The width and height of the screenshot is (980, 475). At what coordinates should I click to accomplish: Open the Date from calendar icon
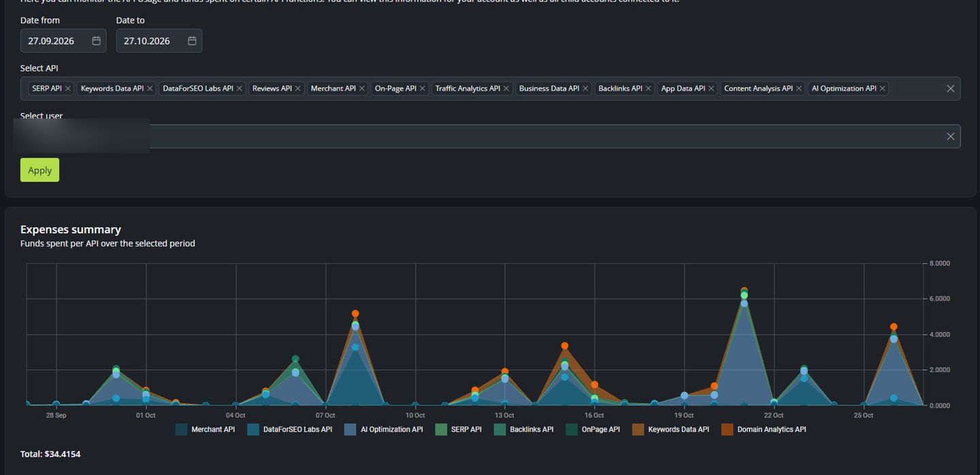pos(96,41)
